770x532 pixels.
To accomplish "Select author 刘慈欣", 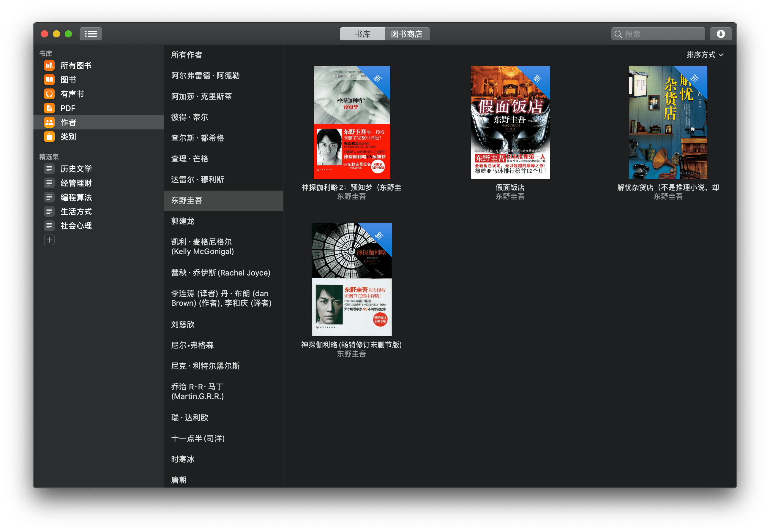I will tap(223, 325).
